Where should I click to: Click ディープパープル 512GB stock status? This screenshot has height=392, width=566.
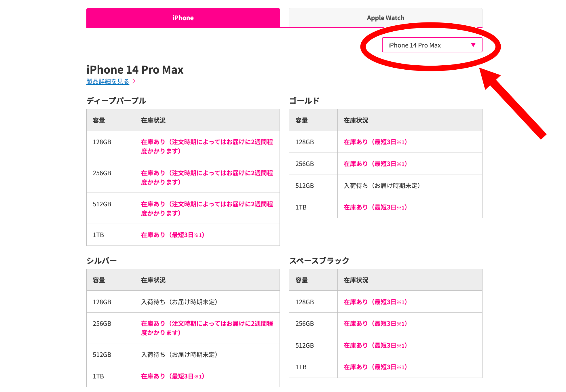click(207, 209)
